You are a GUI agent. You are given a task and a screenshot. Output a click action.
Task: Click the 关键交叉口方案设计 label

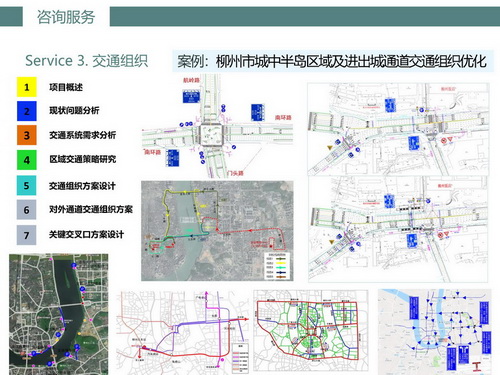[86, 235]
